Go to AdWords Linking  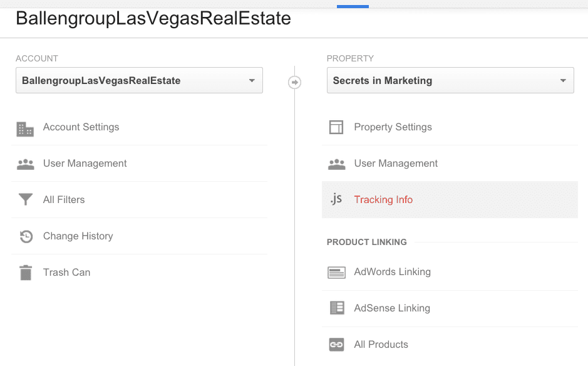coord(392,272)
